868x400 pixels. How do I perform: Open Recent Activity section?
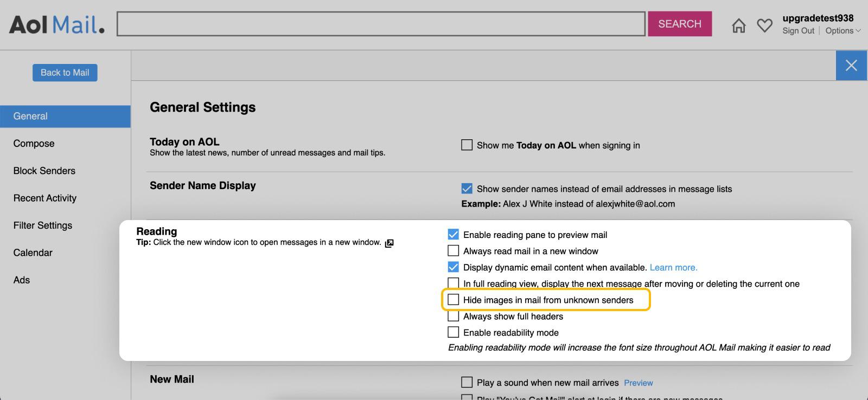point(45,198)
